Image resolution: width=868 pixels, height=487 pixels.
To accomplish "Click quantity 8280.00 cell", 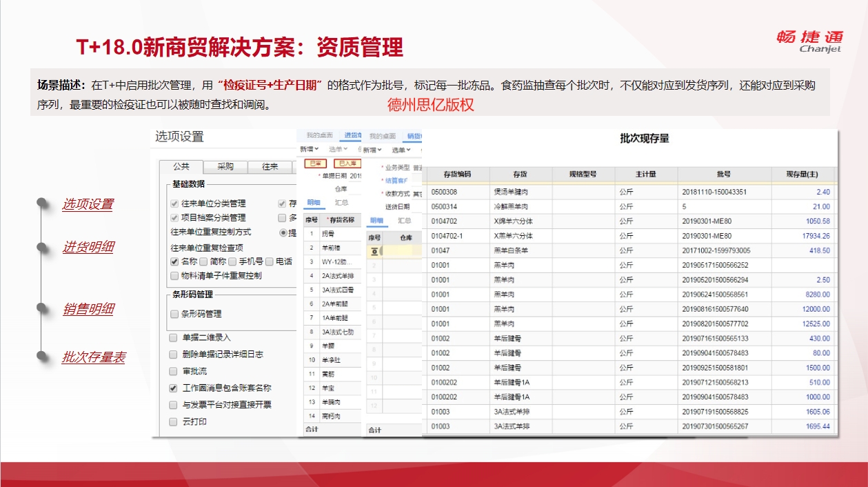I will [x=803, y=295].
